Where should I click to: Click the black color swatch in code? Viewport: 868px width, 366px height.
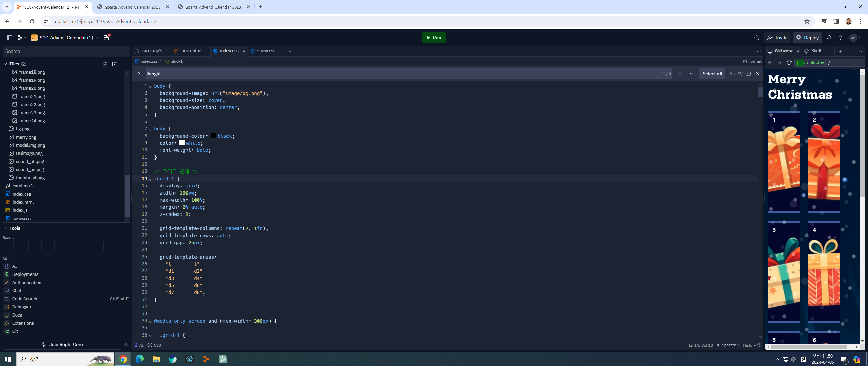[214, 136]
